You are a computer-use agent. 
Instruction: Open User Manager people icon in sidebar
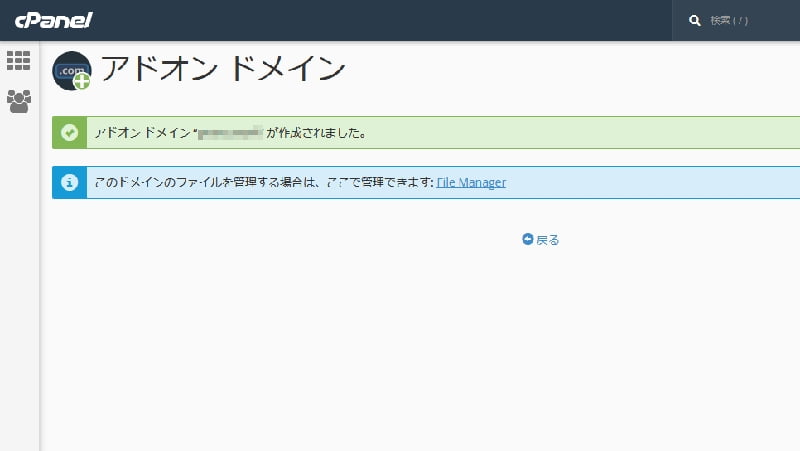pos(19,101)
